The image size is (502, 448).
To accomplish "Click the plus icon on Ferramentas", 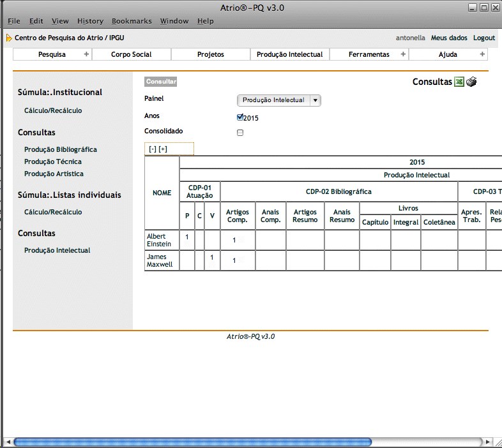I will pos(403,54).
